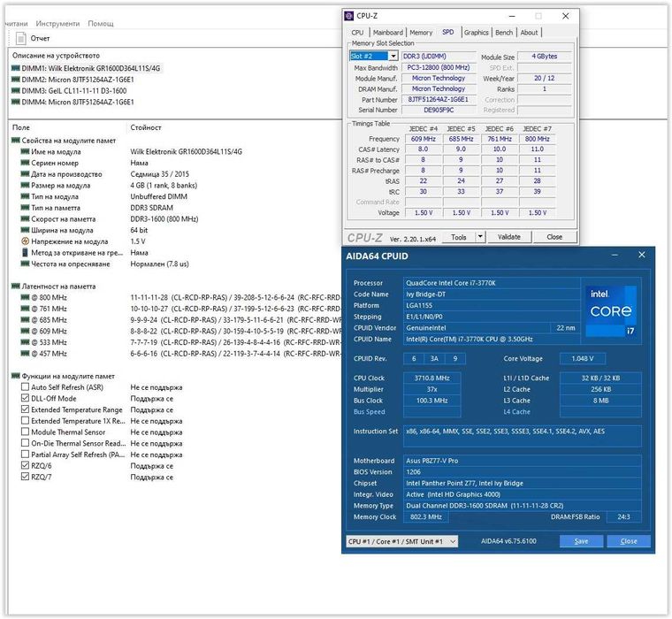Open the Инструменти menu
This screenshot has width=672, height=619.
[57, 24]
